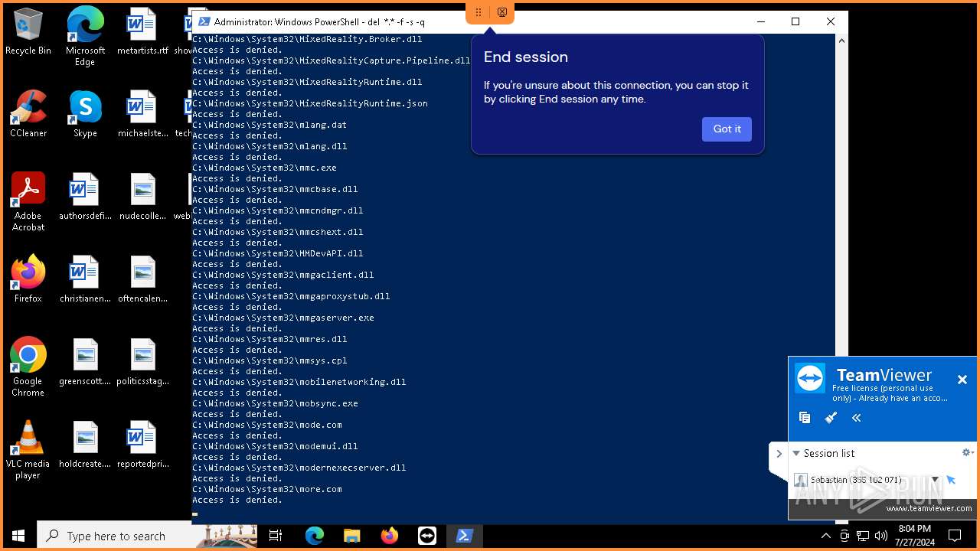Click Sebastian (355 102 071) session entry
The image size is (980, 551).
856,480
